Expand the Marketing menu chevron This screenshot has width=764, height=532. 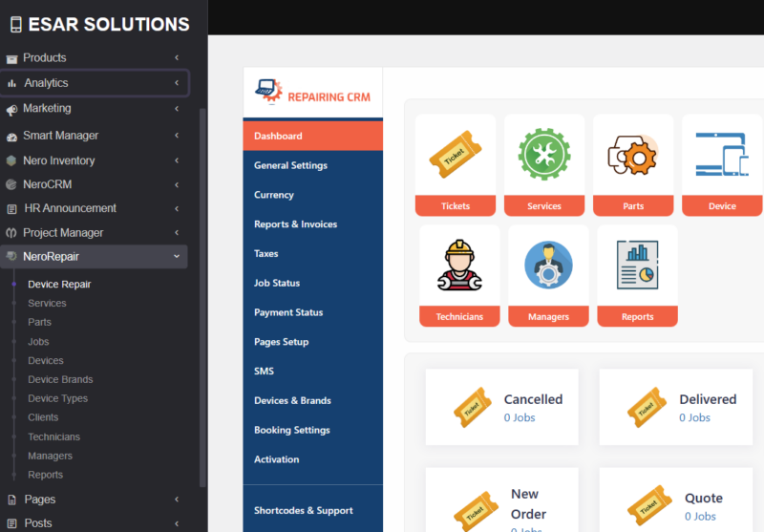click(177, 109)
